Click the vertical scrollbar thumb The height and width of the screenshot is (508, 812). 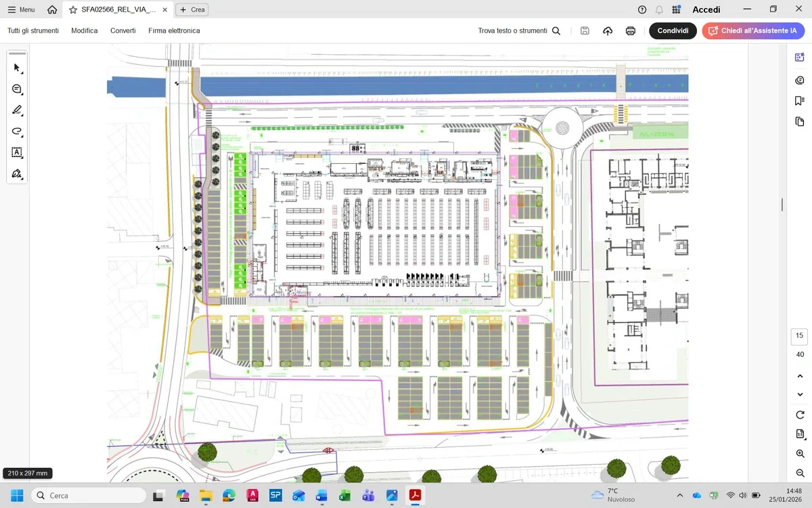tap(782, 204)
